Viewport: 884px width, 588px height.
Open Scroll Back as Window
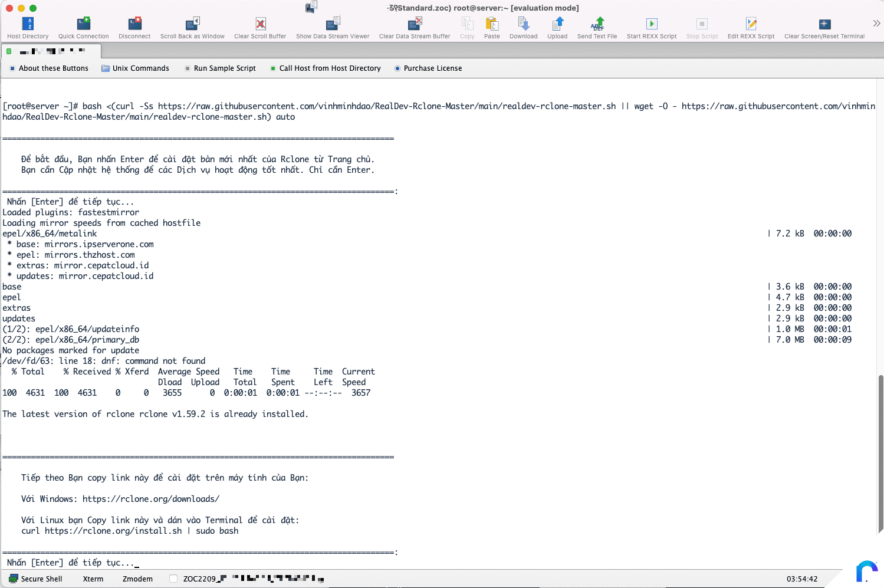(x=192, y=28)
